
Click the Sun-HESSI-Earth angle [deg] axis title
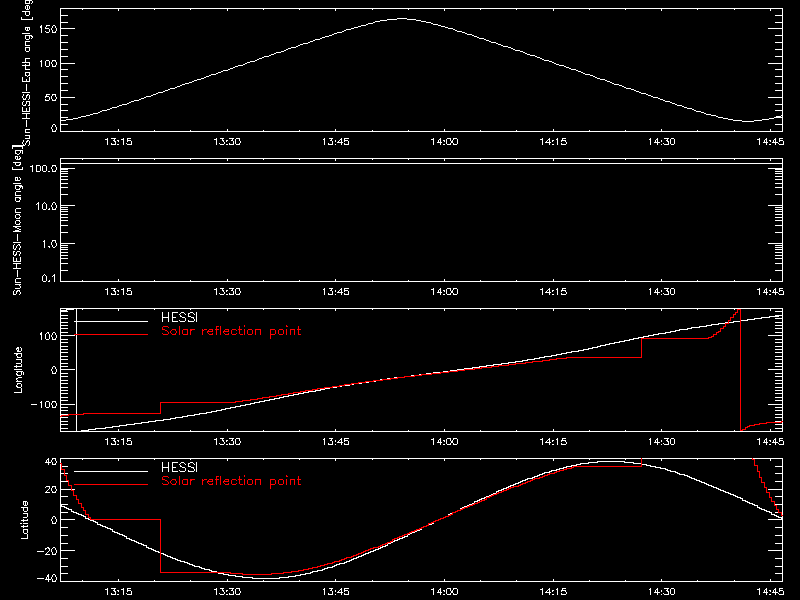click(27, 73)
